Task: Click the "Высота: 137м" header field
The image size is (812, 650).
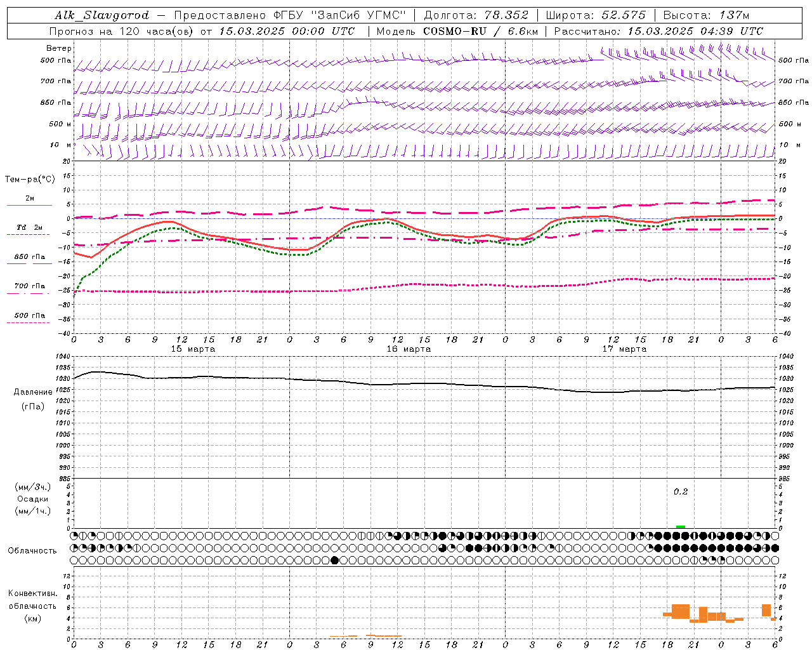Action: [706, 15]
